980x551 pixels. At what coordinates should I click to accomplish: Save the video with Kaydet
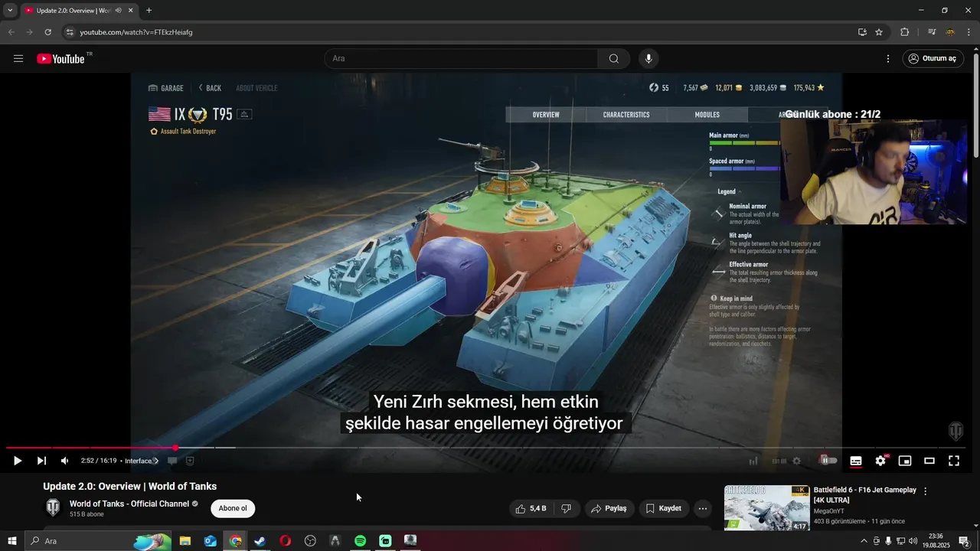click(663, 508)
